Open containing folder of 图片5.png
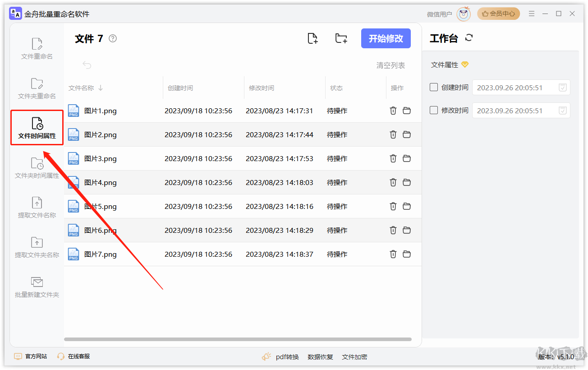 [x=407, y=206]
